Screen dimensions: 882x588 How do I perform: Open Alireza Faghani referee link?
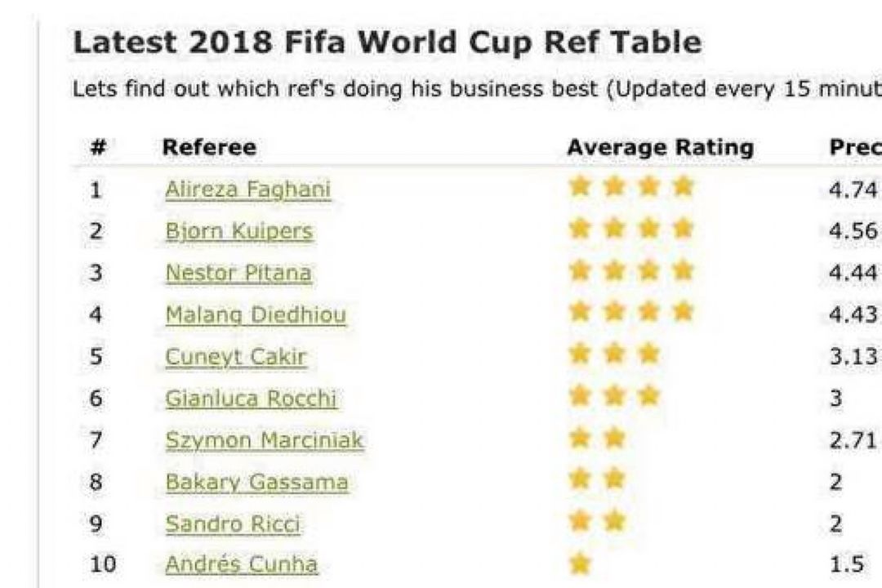247,189
